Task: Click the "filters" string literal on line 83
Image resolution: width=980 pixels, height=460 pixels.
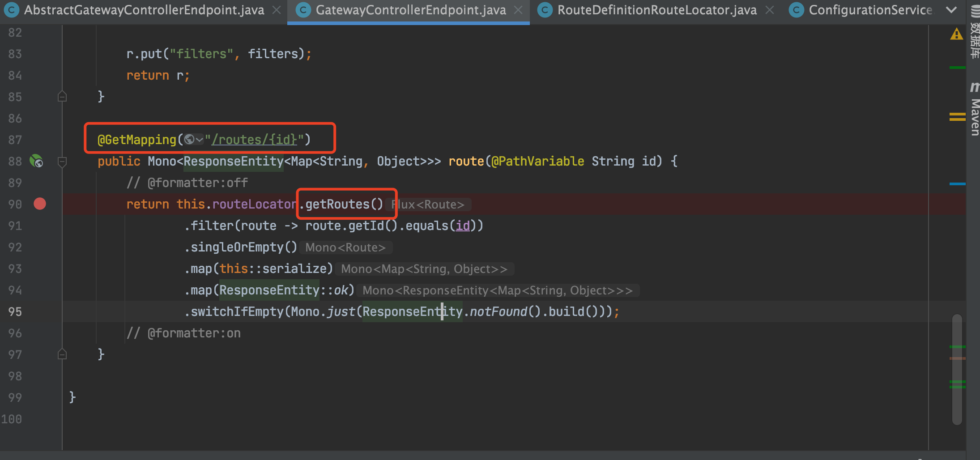Action: 201,54
